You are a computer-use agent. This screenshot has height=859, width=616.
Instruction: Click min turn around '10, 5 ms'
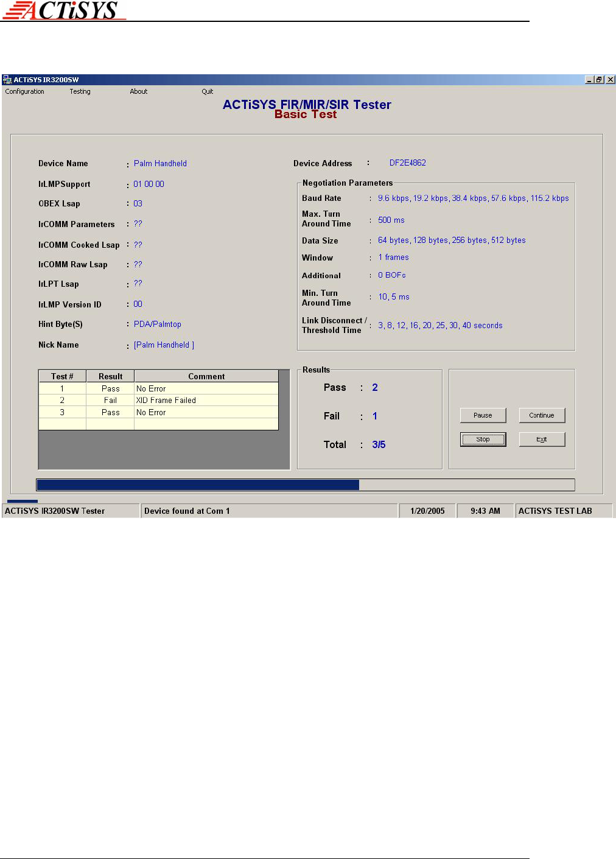pos(394,296)
